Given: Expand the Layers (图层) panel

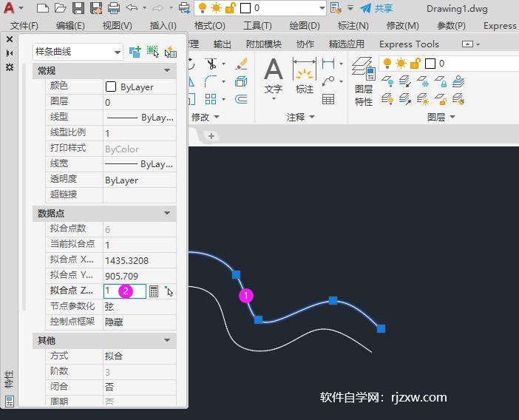Looking at the screenshot, I should (x=441, y=117).
